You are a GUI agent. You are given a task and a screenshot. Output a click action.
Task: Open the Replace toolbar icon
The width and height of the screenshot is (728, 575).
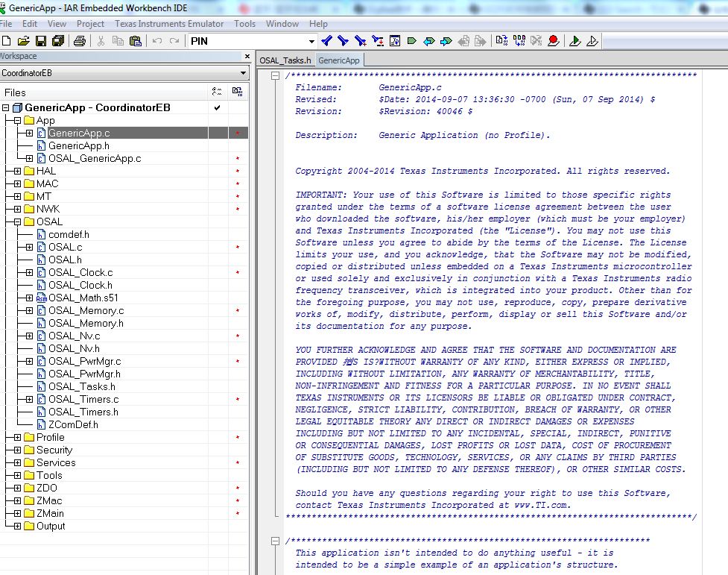378,41
